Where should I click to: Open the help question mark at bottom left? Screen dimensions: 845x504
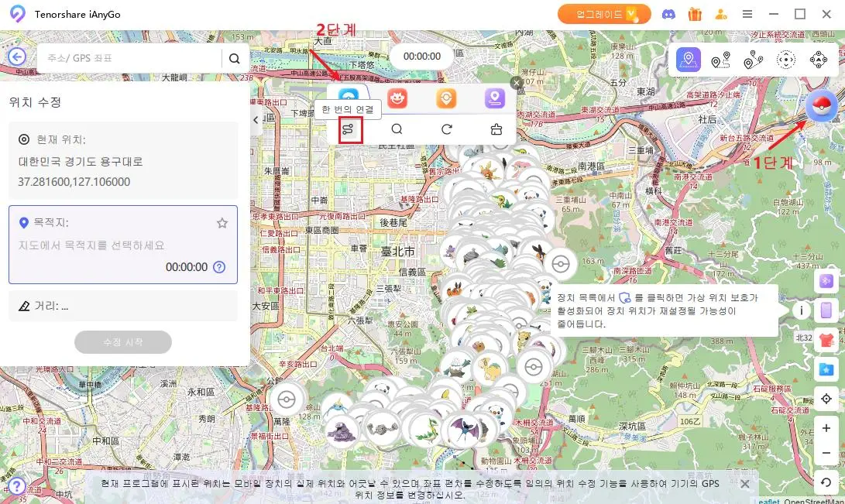click(17, 486)
